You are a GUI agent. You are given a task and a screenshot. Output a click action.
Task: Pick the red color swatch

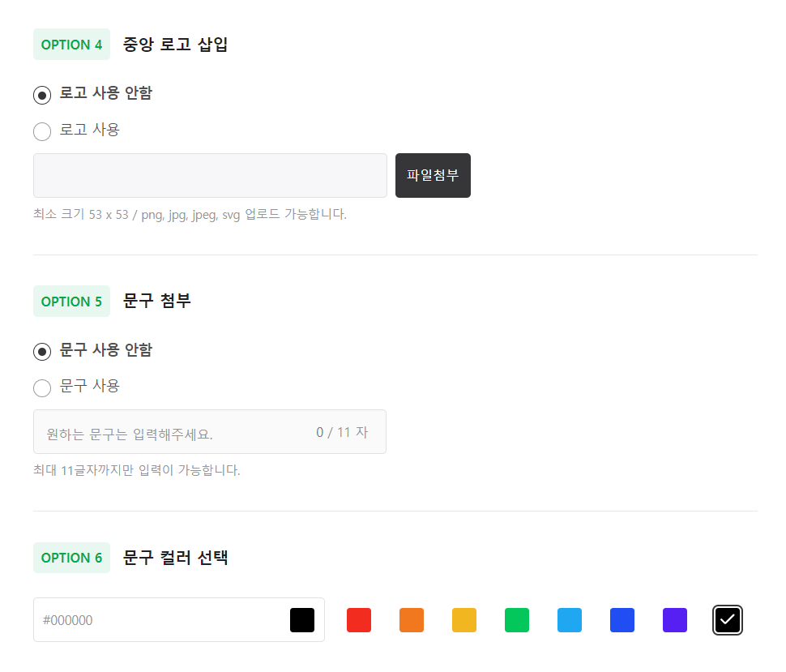point(359,620)
